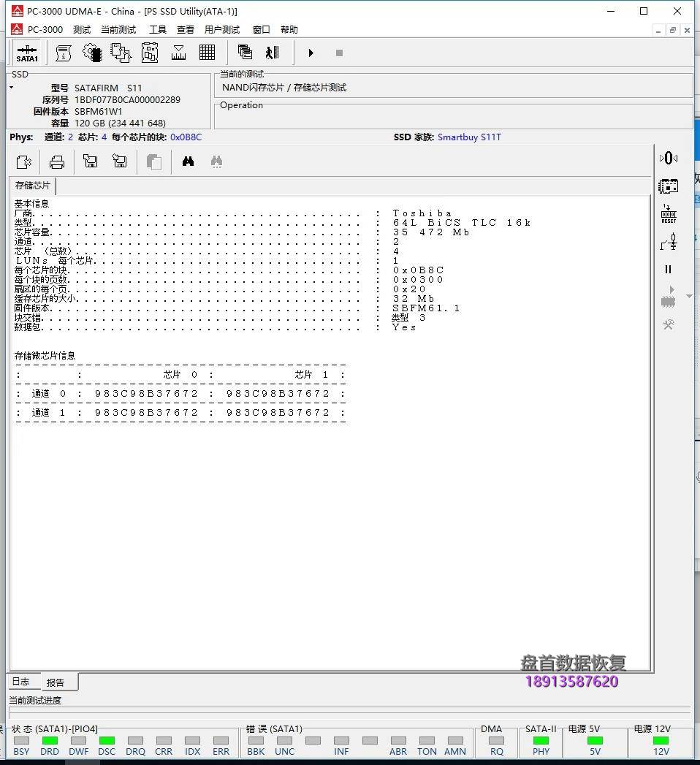Open the 工具 menu
Viewport: 700px width, 765px height.
click(158, 30)
